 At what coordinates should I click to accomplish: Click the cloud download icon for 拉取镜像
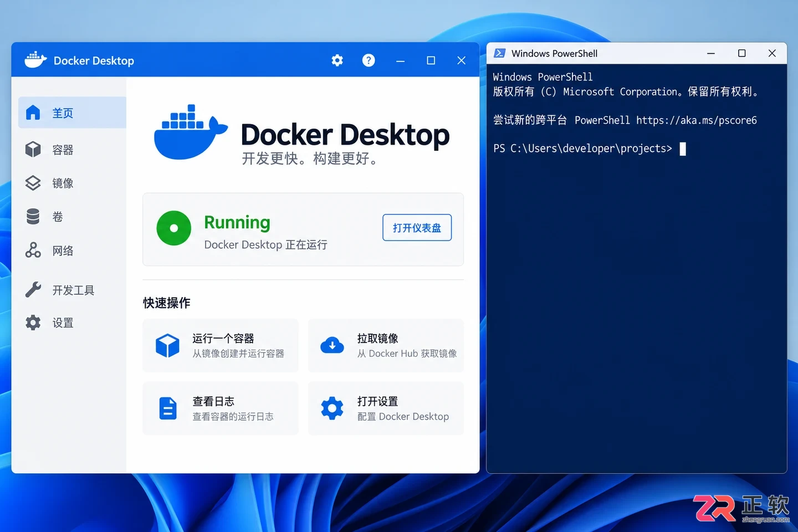tap(332, 346)
